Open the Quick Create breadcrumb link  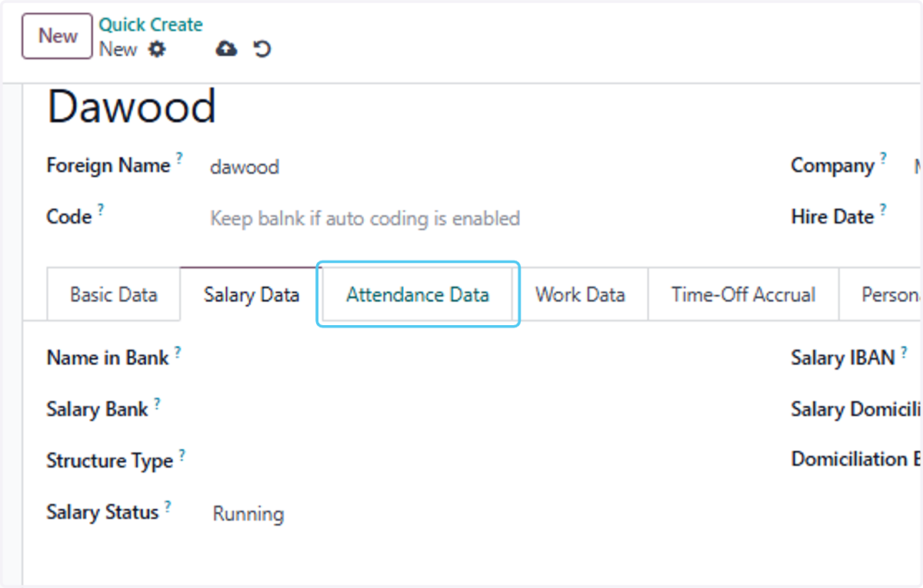[x=151, y=25]
